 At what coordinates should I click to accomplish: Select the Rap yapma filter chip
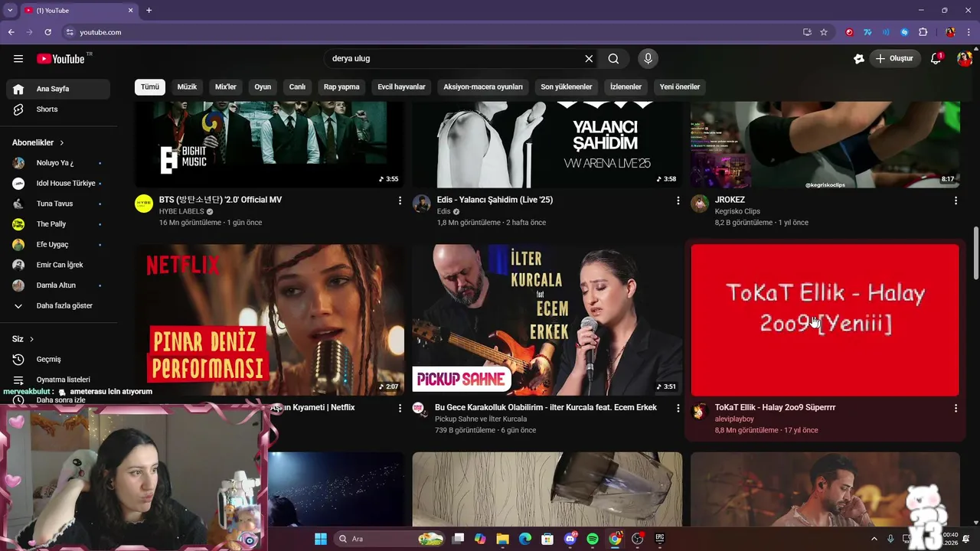click(341, 86)
